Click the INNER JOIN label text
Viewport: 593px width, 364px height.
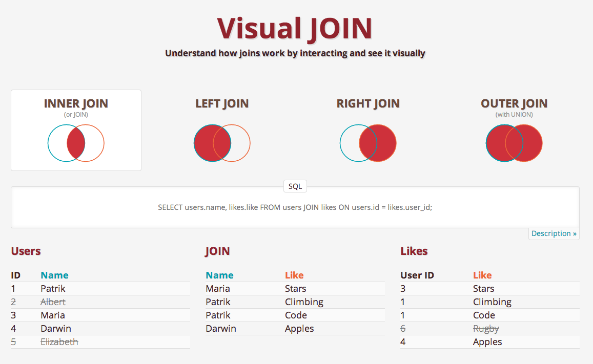point(76,103)
